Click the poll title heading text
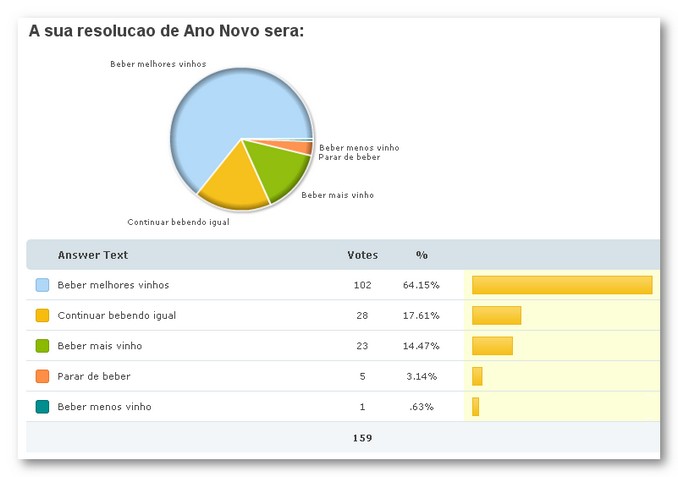This screenshot has width=678, height=477. [166, 32]
